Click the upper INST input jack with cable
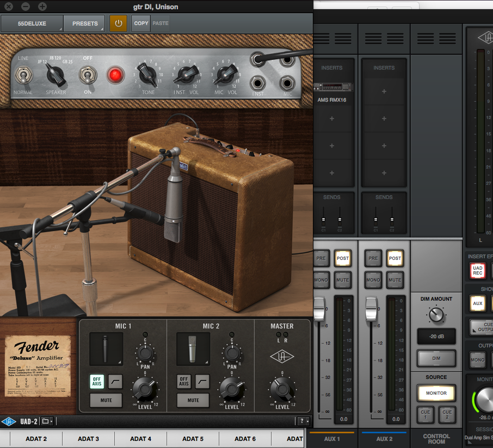Image resolution: width=493 pixels, height=448 pixels. pos(257,59)
